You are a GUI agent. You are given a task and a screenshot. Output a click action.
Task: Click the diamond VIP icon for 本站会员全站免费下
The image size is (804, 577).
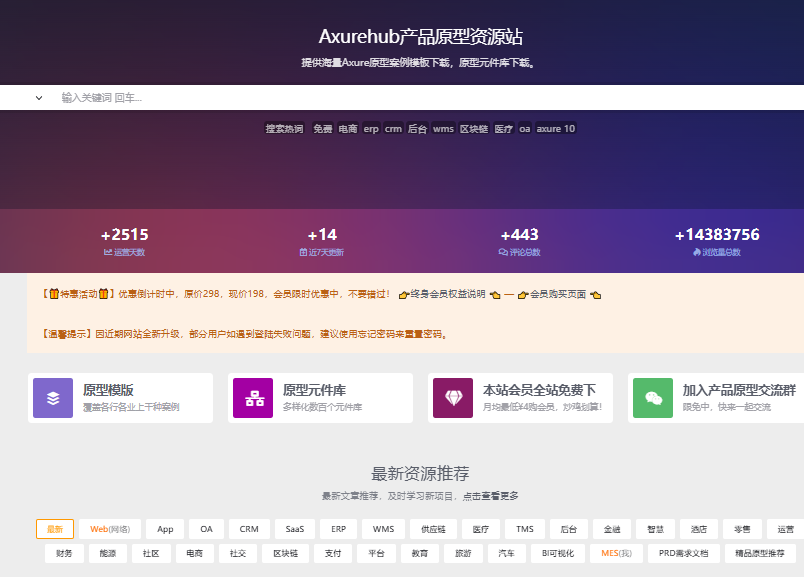[x=453, y=397]
